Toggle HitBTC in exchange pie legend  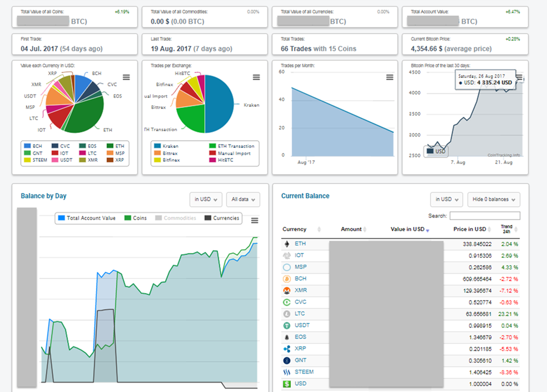(x=221, y=160)
